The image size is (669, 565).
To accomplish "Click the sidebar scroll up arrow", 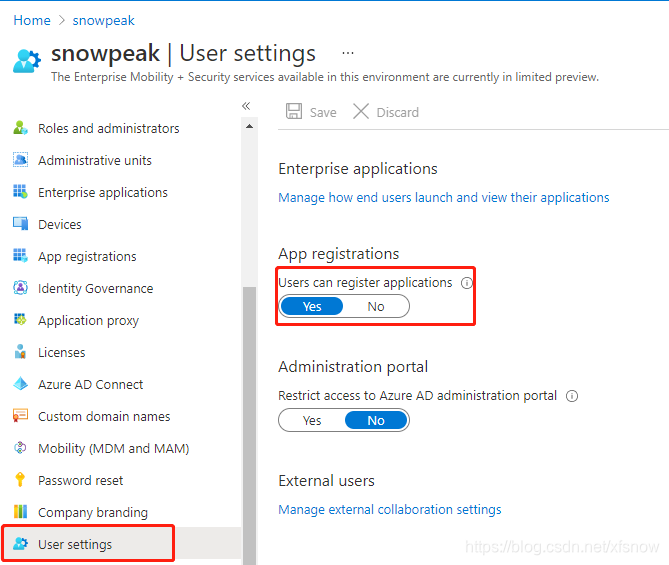I will [250, 127].
